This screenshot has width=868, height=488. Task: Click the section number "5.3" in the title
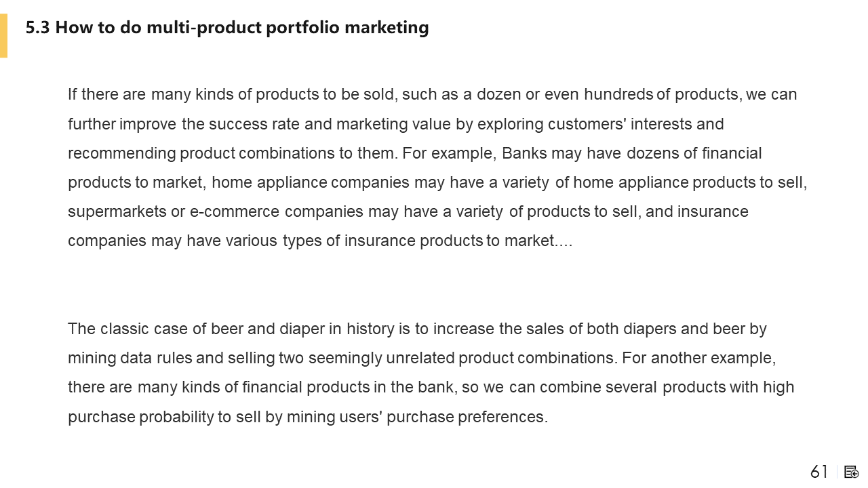click(x=38, y=28)
